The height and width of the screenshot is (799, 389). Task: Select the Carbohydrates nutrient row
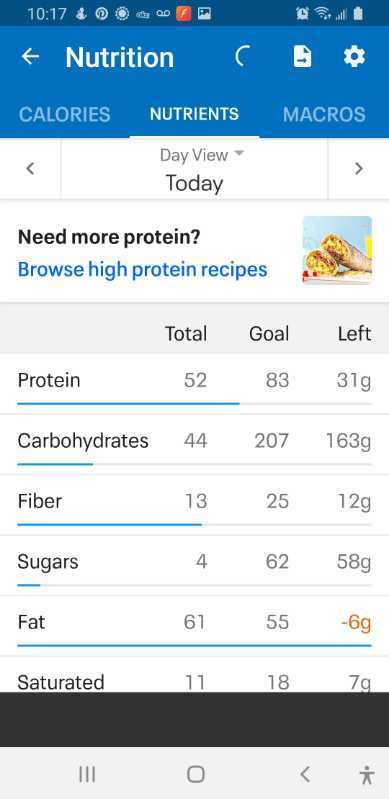tap(194, 445)
